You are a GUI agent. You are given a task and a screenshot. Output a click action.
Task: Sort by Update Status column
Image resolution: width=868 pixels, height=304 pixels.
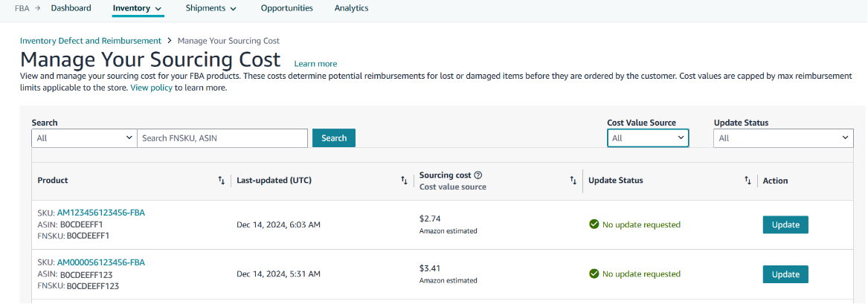748,181
